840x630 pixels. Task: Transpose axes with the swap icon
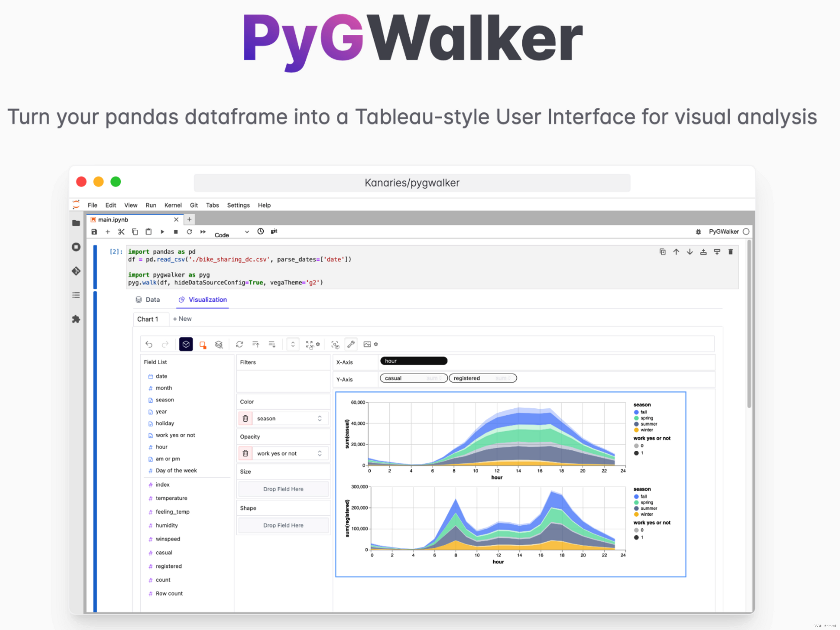pyautogui.click(x=239, y=344)
